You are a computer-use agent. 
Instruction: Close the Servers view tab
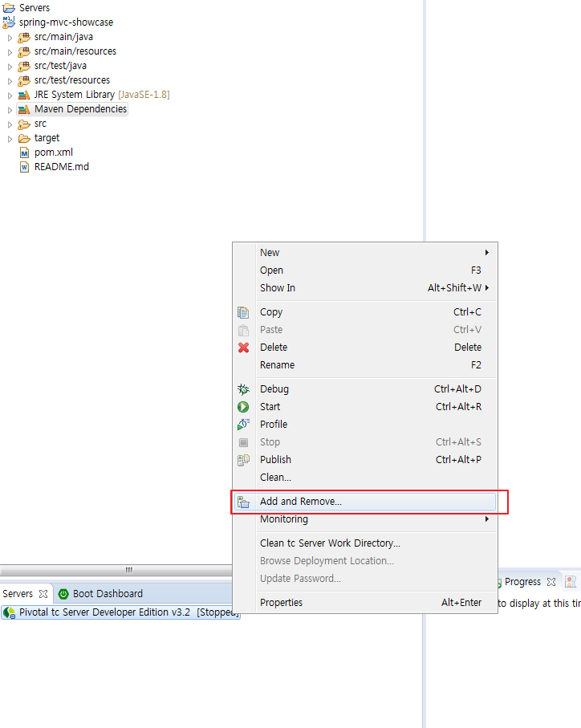43,594
